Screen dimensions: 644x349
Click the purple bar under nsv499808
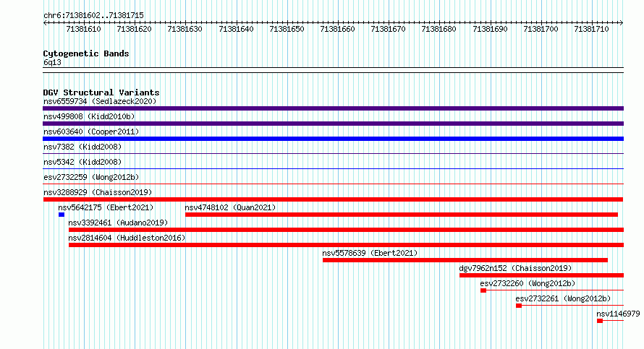coord(333,124)
